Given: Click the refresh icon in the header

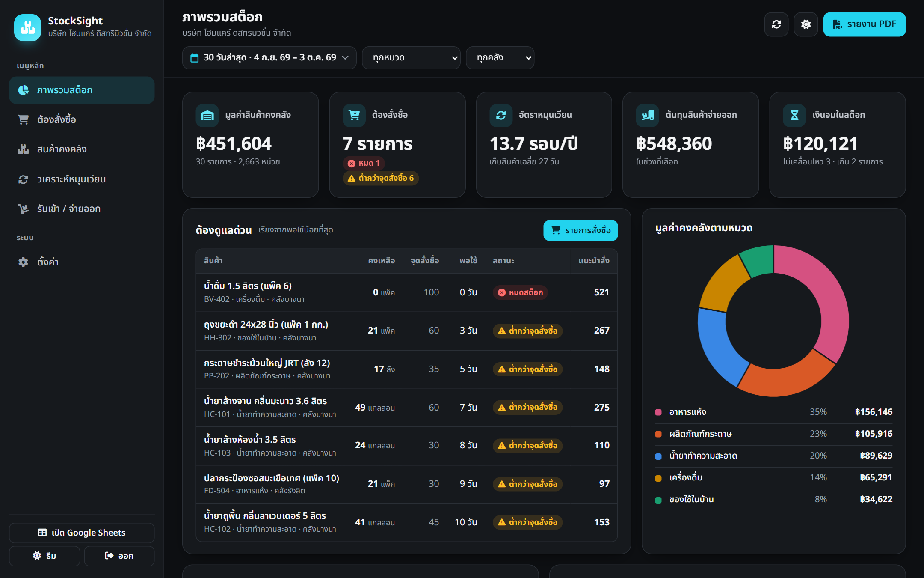Looking at the screenshot, I should [x=776, y=24].
